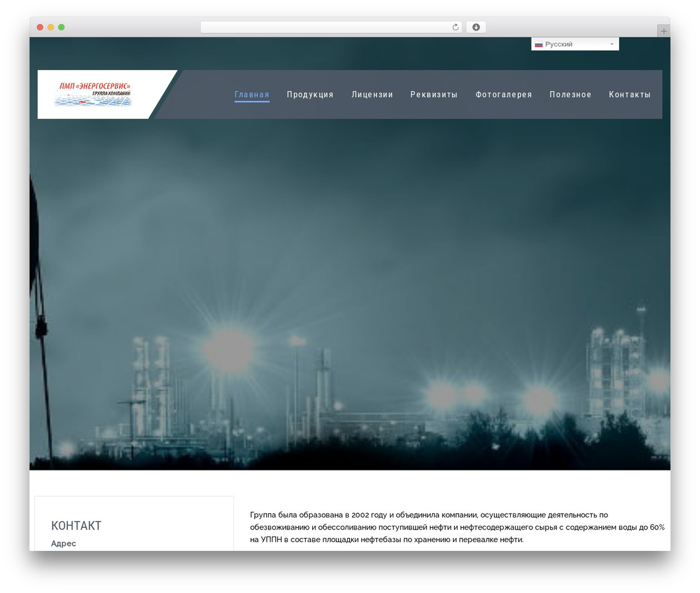Screen dimensions: 700x593
Task: Click the Адрес label
Action: [x=63, y=543]
